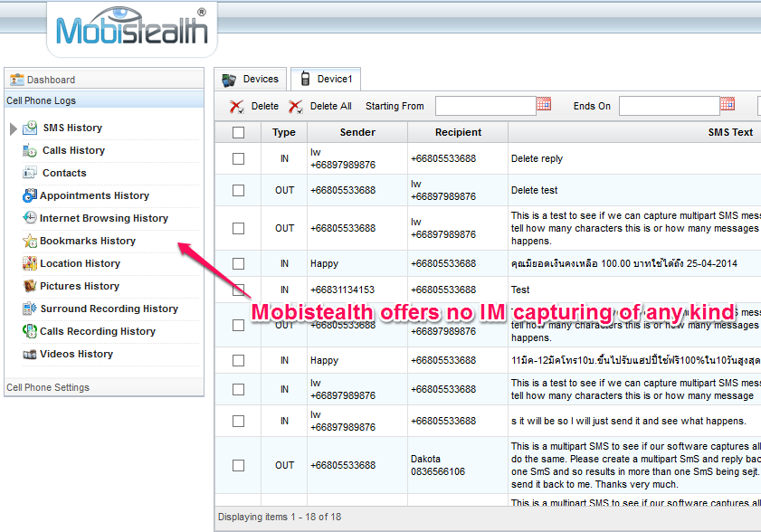Viewport: 761px width, 532px height.
Task: Click the Delete All button label
Action: click(x=331, y=106)
